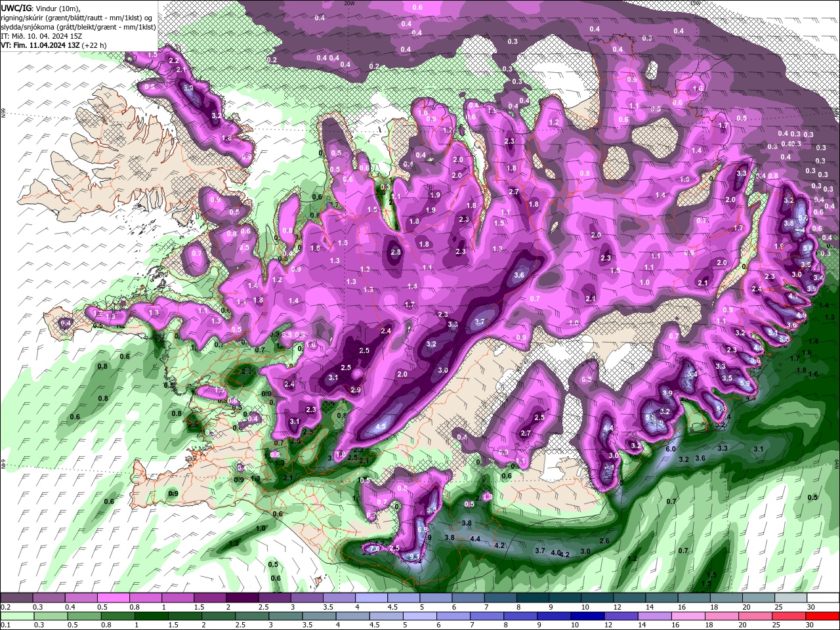Click the '15W' longitude label

tap(696, 3)
